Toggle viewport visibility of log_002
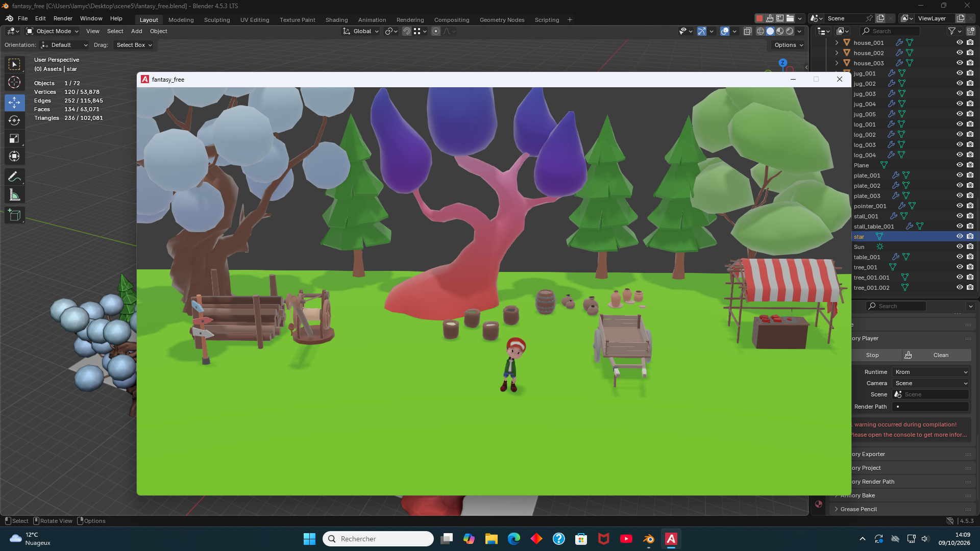Screen dimensions: 980x551 tap(960, 135)
